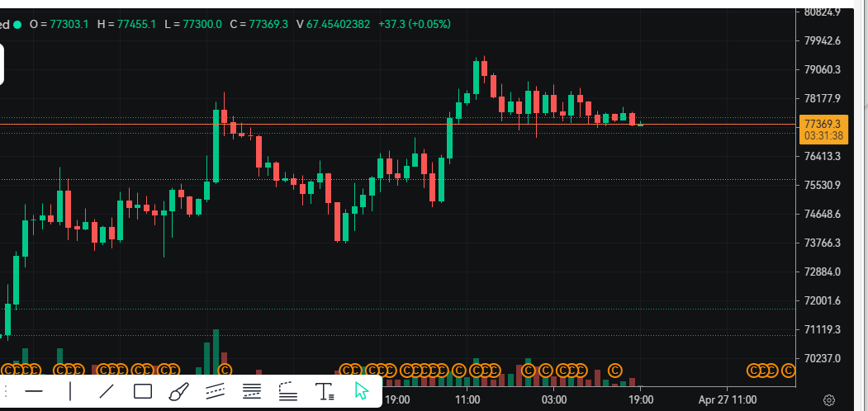The width and height of the screenshot is (868, 411).
Task: Click the orange current price label 77369.3
Action: 823,124
